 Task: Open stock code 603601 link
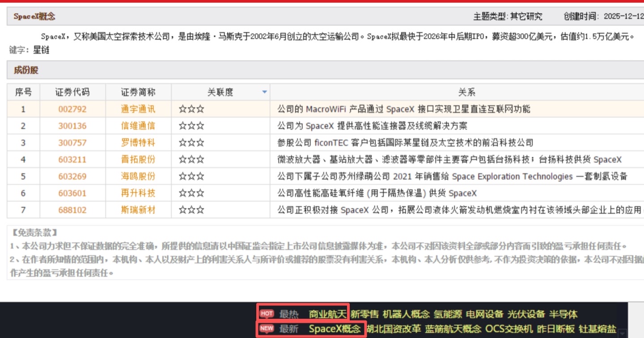(72, 194)
